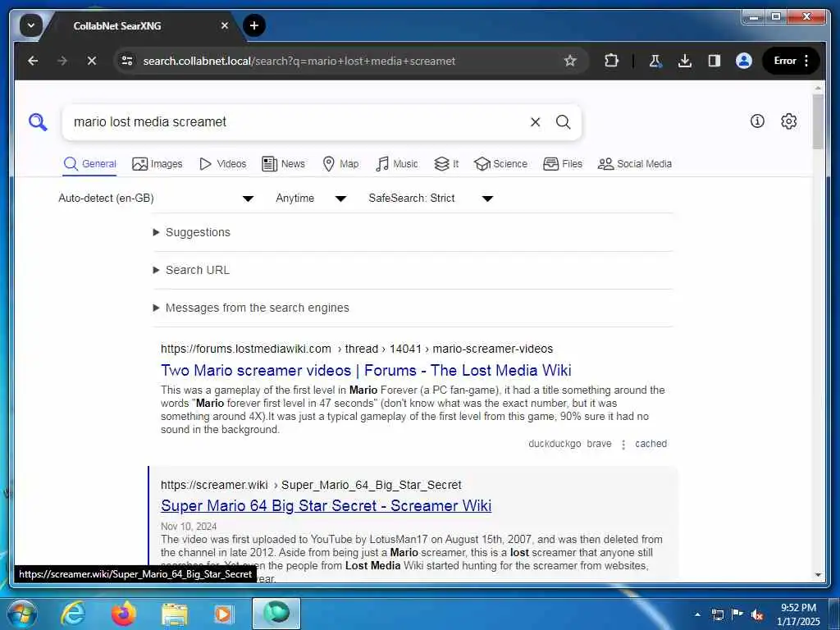Close the CollabNet SearXNG tab
Image resolution: width=840 pixels, height=630 pixels.
(225, 25)
